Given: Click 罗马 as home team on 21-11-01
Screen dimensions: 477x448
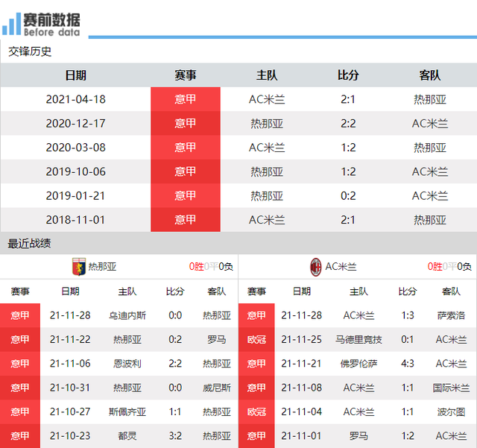Looking at the screenshot, I should coord(358,436).
